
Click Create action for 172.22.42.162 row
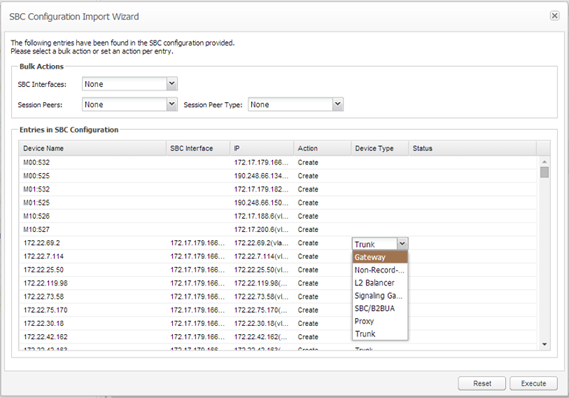(x=308, y=337)
